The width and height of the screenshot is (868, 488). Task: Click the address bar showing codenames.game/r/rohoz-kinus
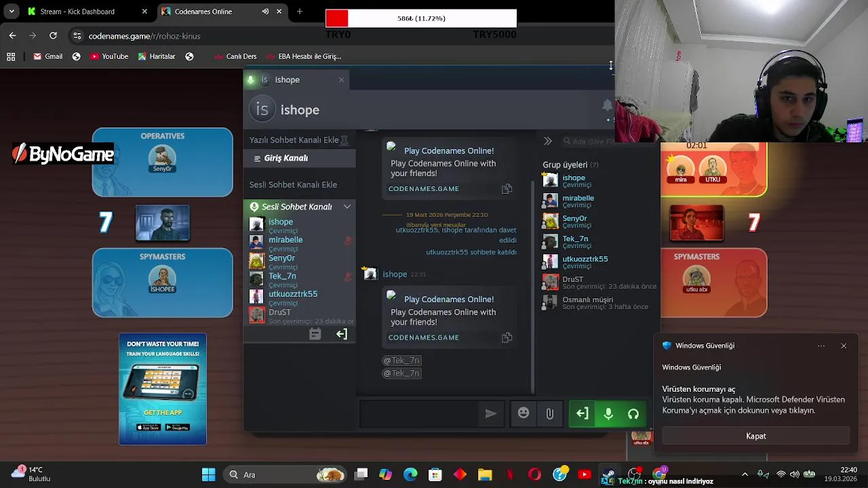(x=144, y=36)
